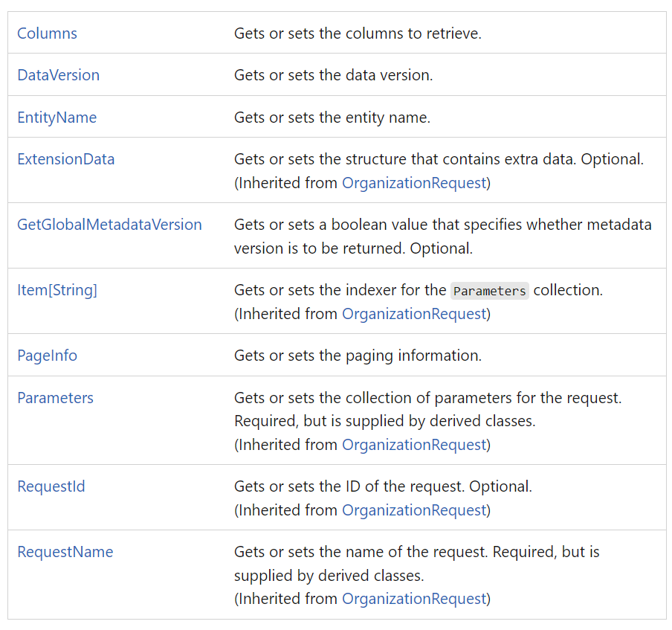Click the DataVersion description text
Viewport: 672px width, 630px height.
334,75
